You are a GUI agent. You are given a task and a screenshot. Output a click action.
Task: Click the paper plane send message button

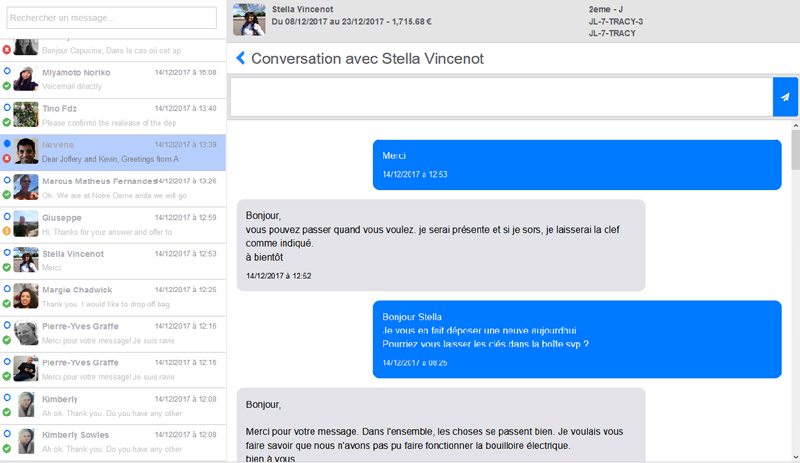[x=785, y=97]
